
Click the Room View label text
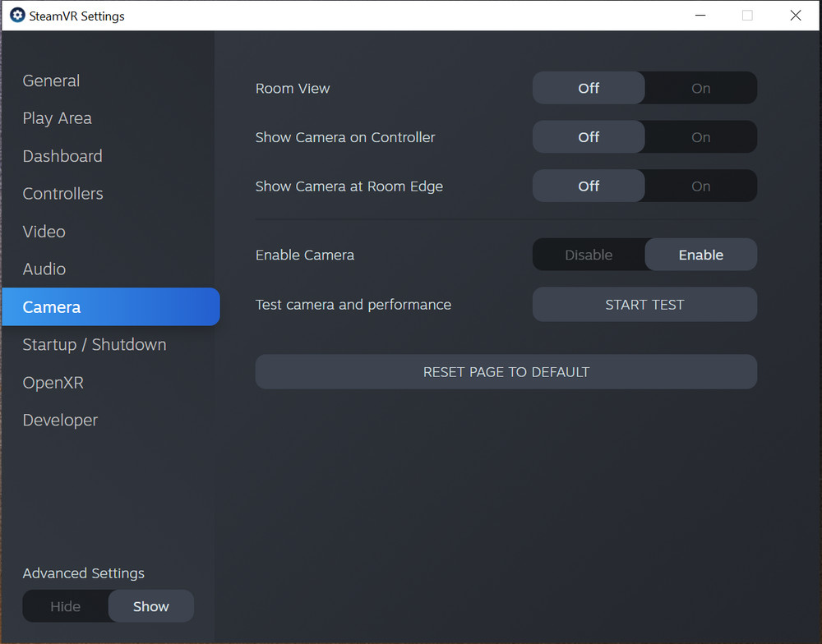[293, 89]
